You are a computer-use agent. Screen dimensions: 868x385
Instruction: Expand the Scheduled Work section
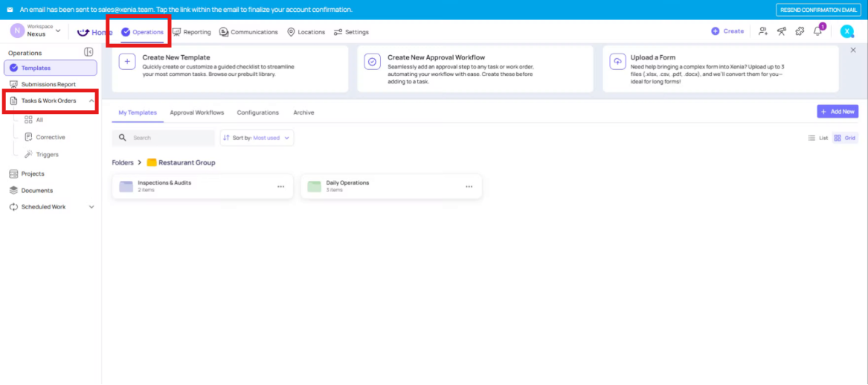coord(91,207)
